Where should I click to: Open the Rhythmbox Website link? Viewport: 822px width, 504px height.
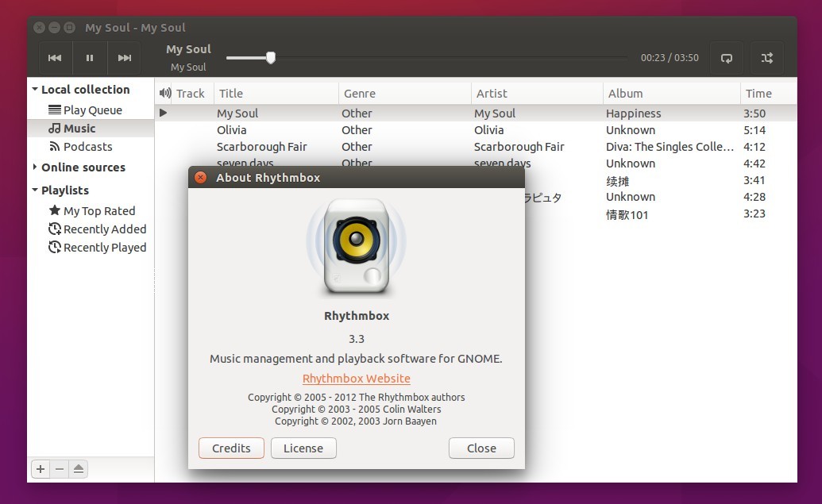click(357, 379)
